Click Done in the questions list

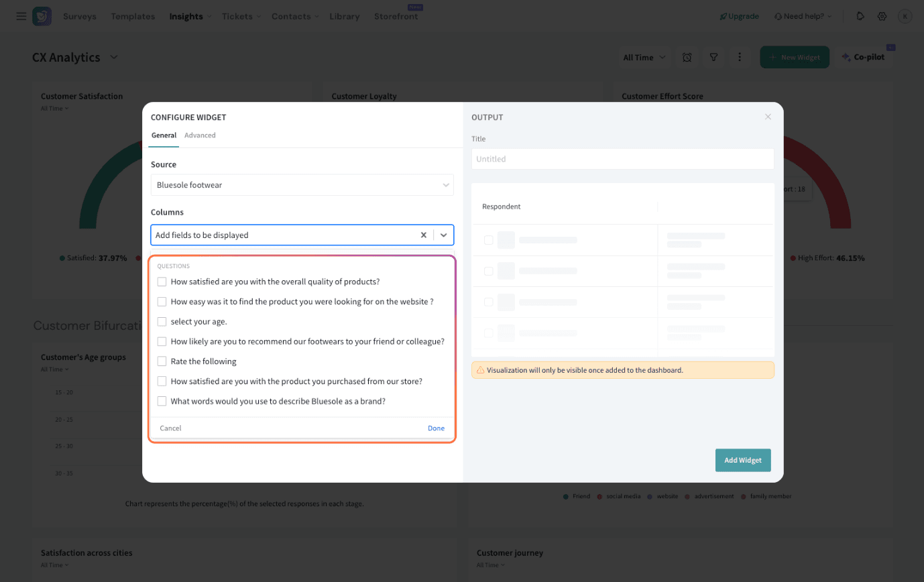click(x=436, y=428)
